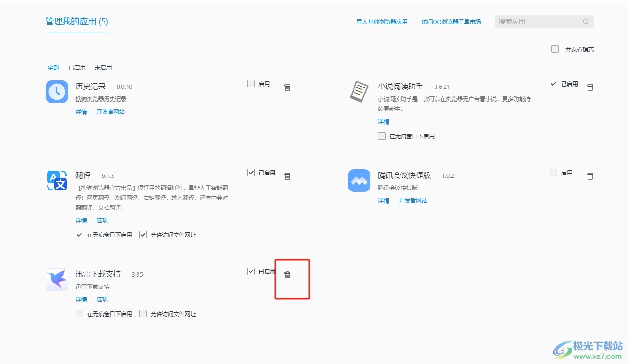The width and height of the screenshot is (628, 364).
Task: Click version number 3.6.21
Action: (442, 87)
